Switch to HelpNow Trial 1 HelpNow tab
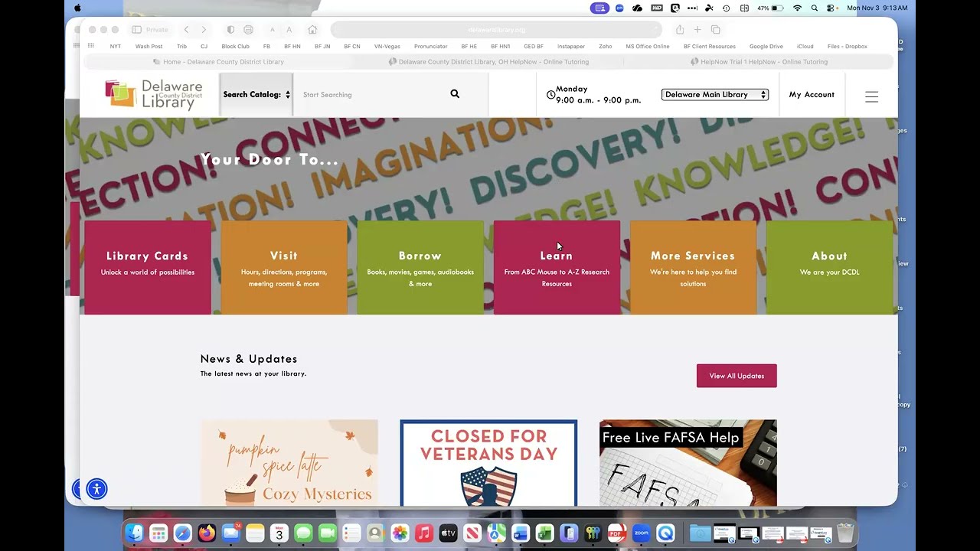980x551 pixels. point(759,61)
